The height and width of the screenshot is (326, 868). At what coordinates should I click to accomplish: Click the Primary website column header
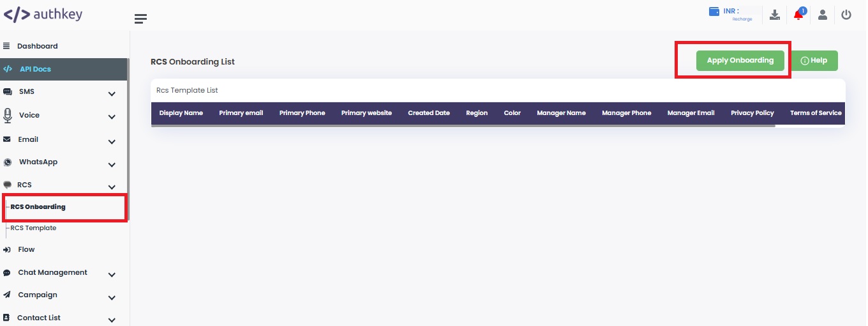click(366, 113)
